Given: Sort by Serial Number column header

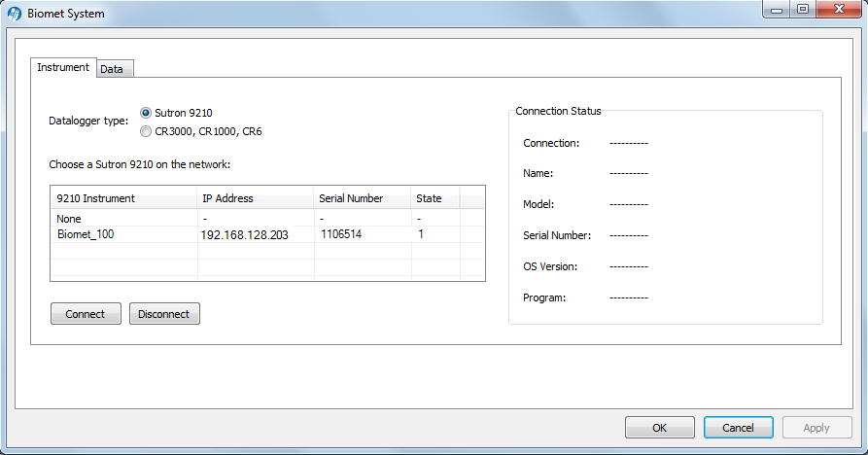Looking at the screenshot, I should [362, 198].
